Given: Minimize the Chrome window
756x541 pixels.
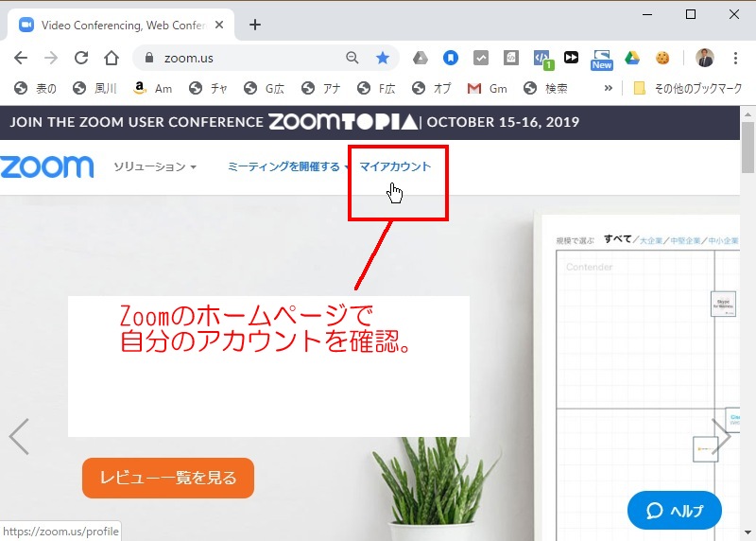Looking at the screenshot, I should click(x=647, y=14).
